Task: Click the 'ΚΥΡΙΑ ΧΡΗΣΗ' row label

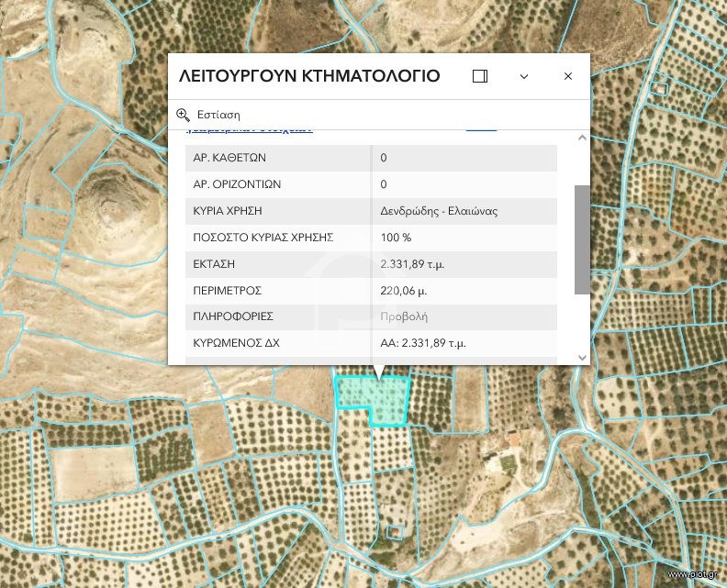Action: pos(228,211)
